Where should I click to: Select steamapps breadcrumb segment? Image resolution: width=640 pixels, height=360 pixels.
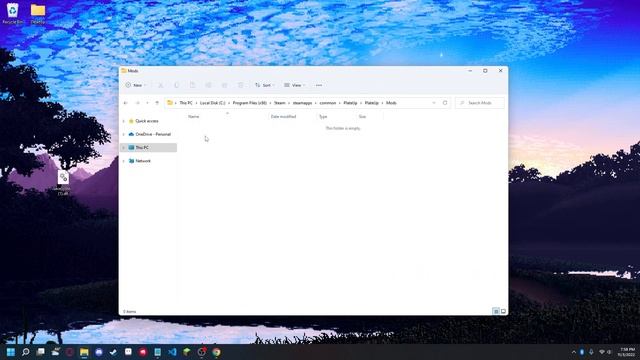302,103
